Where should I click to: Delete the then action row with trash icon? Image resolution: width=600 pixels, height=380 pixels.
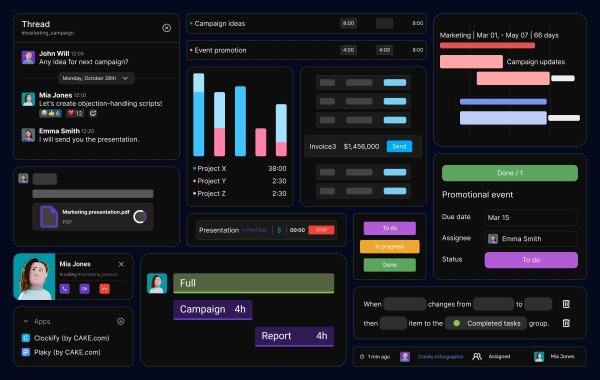(x=566, y=323)
